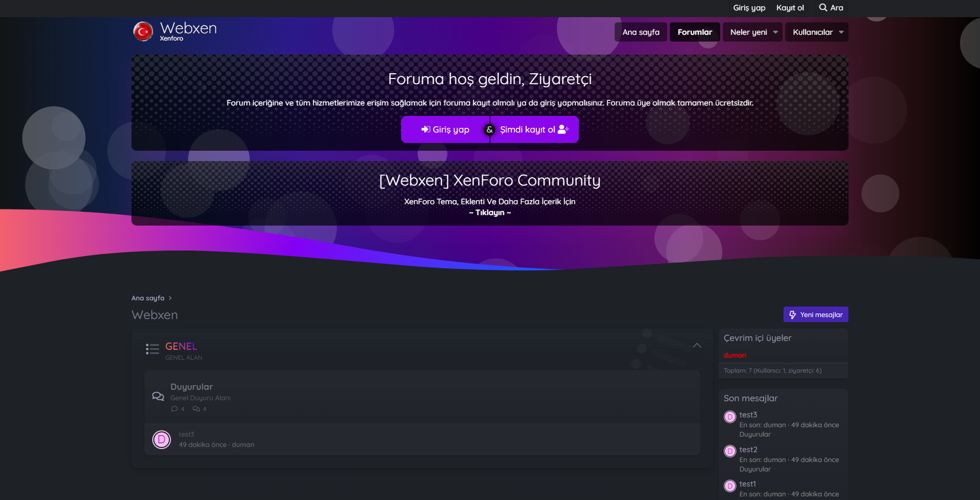Click the Şimdi kayıt ol button
Screen dimensions: 980x500
pos(535,129)
